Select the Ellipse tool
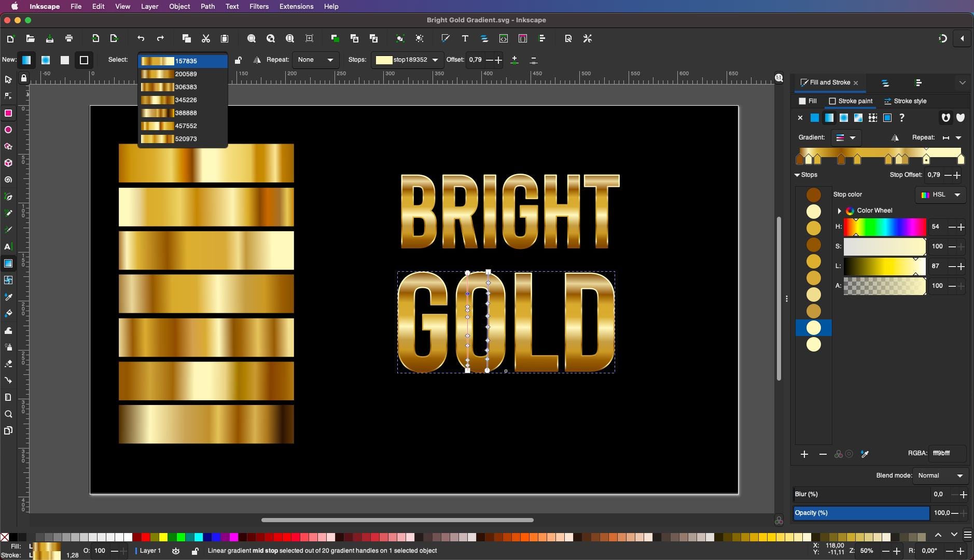974x560 pixels. (8, 130)
